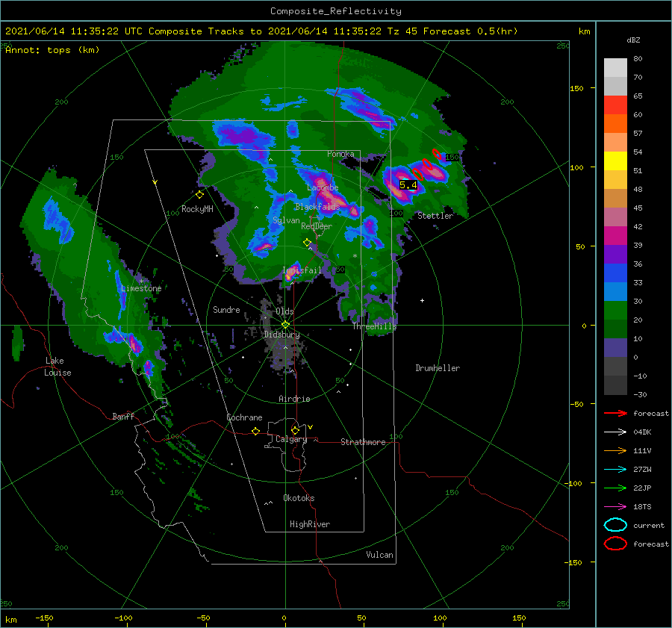Click yellow diamond marker above Calgary label

tap(295, 430)
